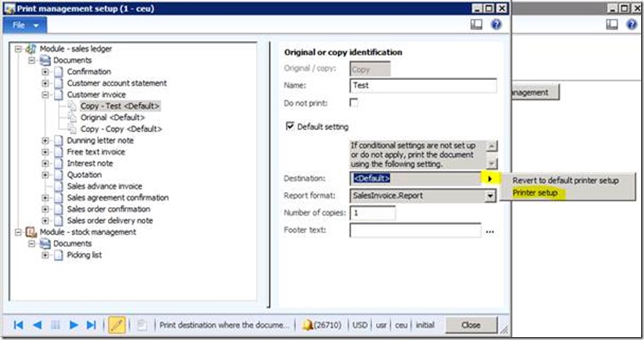Click the Quotation document icon
Viewport: 644px width, 340px height.
click(59, 175)
